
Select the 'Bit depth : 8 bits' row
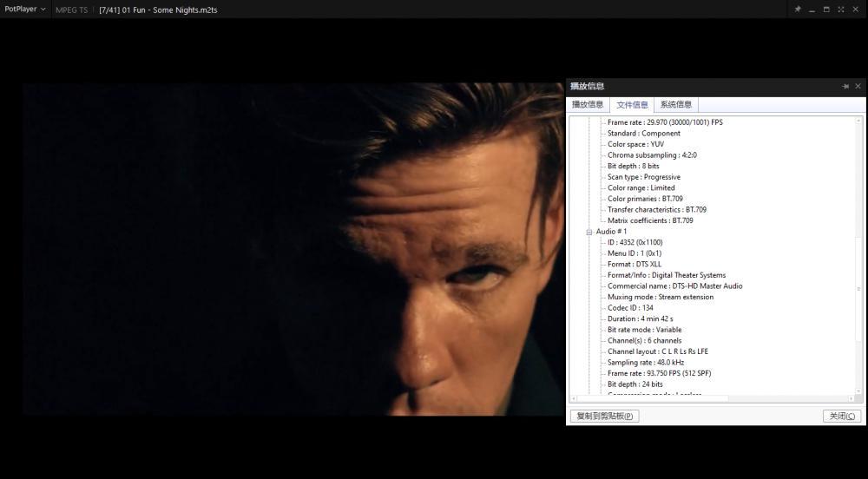tap(634, 166)
